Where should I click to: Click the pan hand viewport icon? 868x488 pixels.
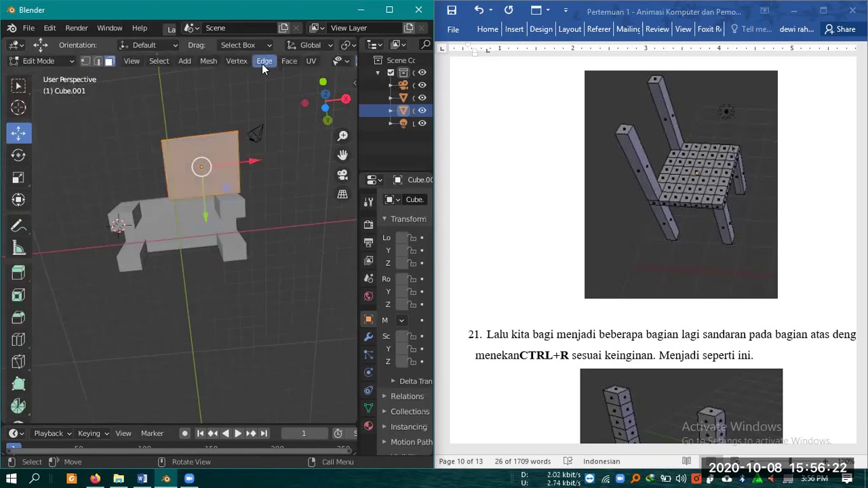click(x=343, y=155)
